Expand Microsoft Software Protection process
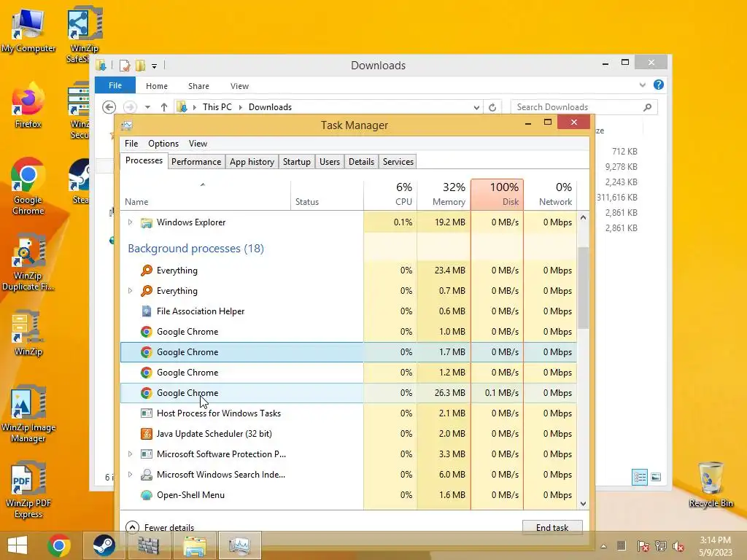This screenshot has width=747, height=560. tap(130, 454)
